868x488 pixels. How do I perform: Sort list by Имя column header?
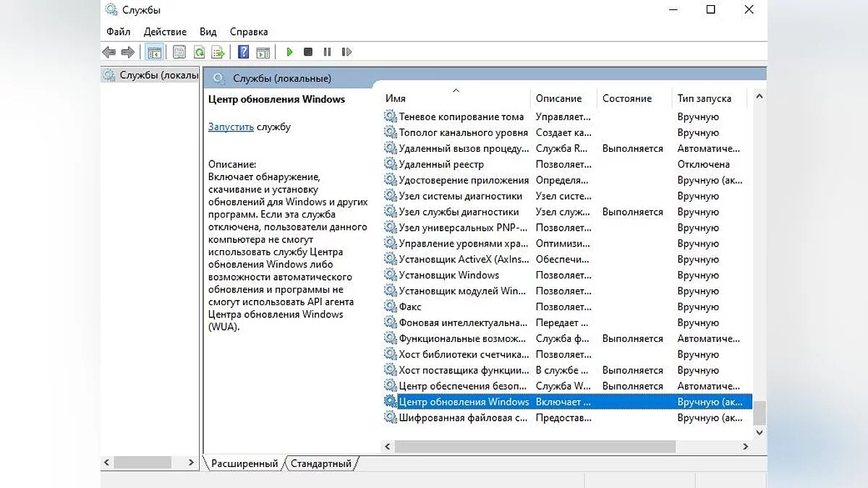(396, 98)
